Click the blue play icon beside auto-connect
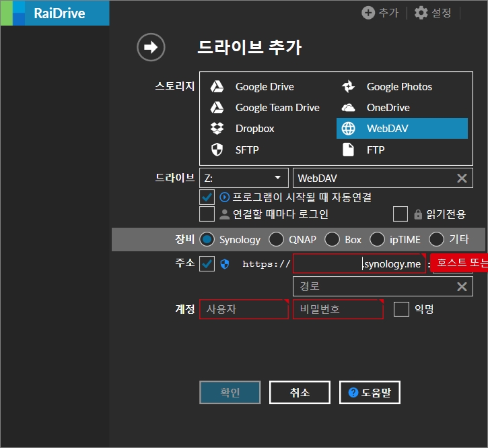488x448 pixels. point(224,197)
